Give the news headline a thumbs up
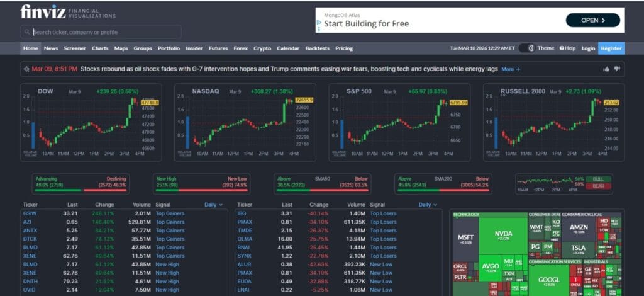This screenshot has height=296, width=644. pyautogui.click(x=606, y=69)
